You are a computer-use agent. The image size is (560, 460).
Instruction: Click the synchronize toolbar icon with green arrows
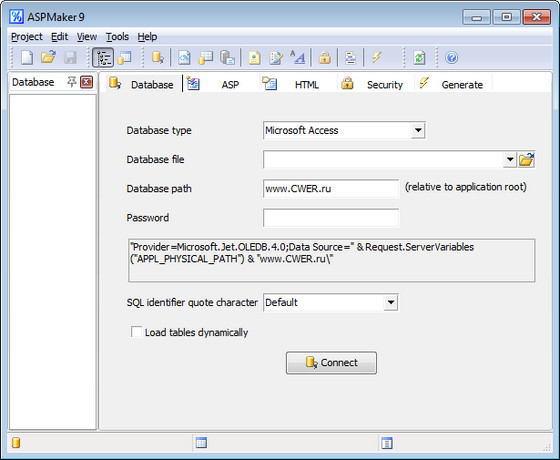click(419, 58)
